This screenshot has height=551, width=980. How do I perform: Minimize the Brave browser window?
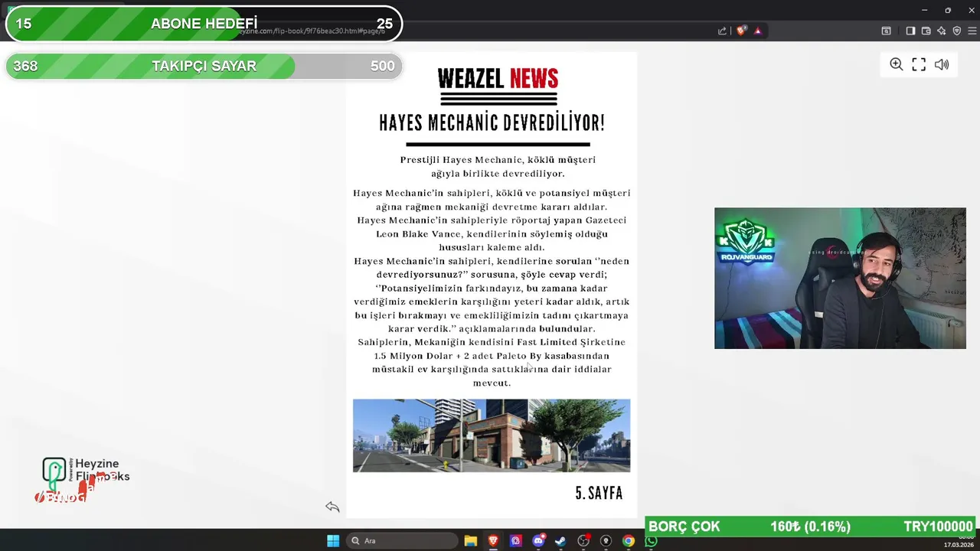tap(924, 10)
